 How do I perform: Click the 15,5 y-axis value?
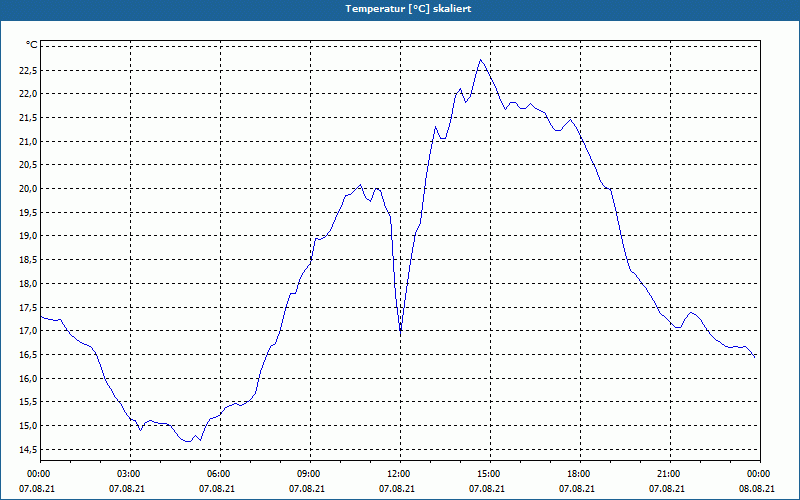coord(28,402)
